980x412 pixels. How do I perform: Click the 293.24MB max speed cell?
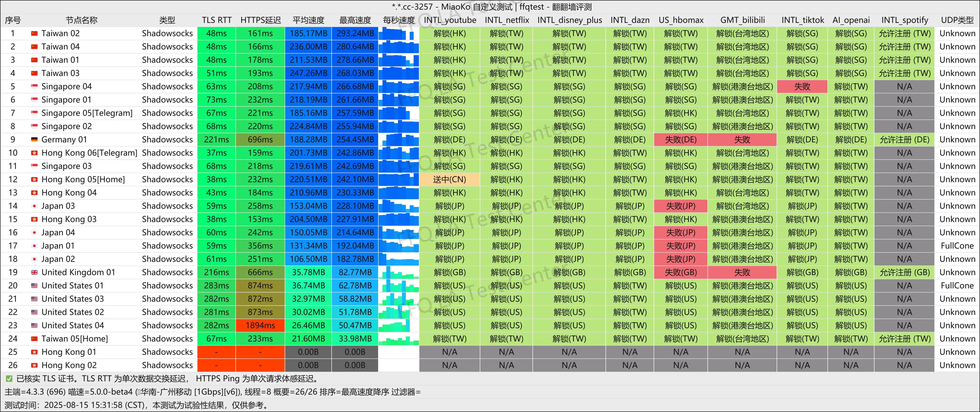click(355, 33)
